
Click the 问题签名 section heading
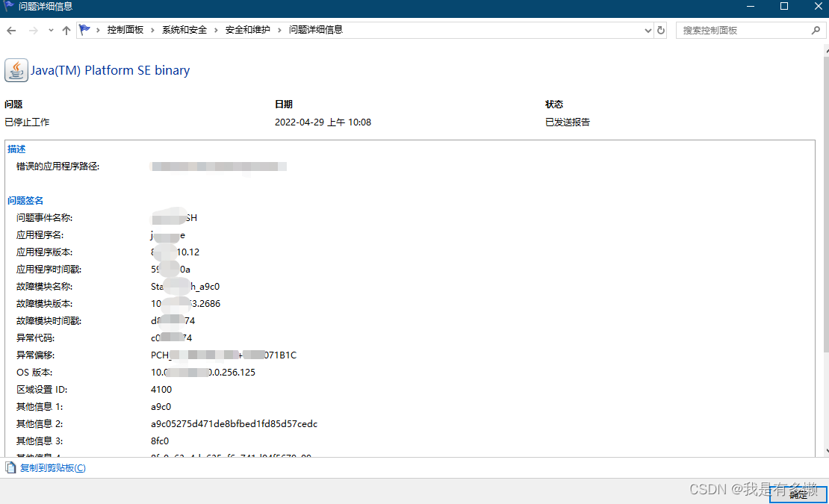click(25, 201)
